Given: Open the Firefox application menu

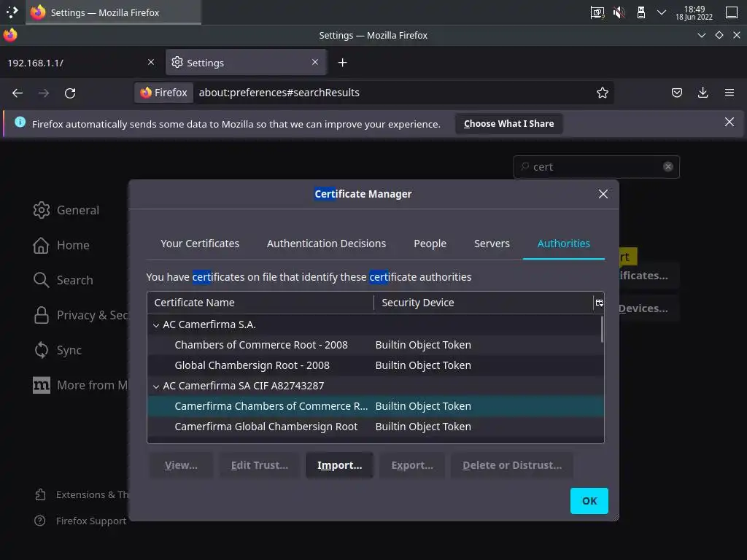Looking at the screenshot, I should click(x=729, y=93).
